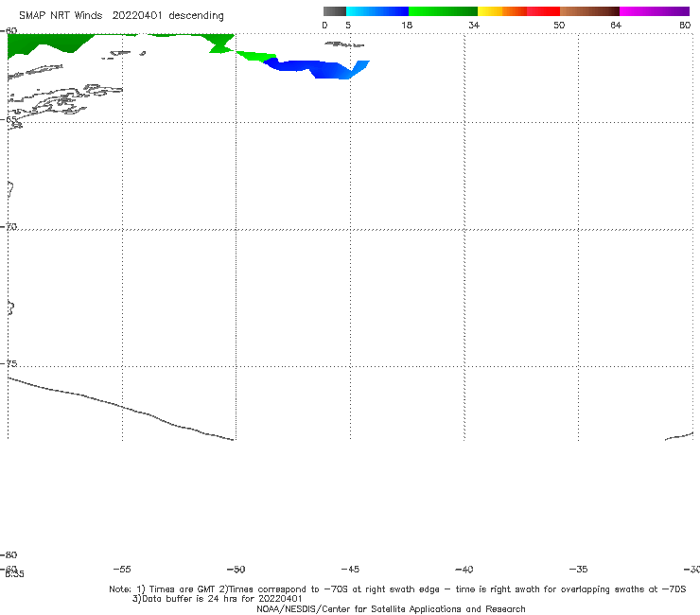The width and height of the screenshot is (700, 615).
Task: Click the coastline curve below -75 latitude
Action: [x=120, y=407]
